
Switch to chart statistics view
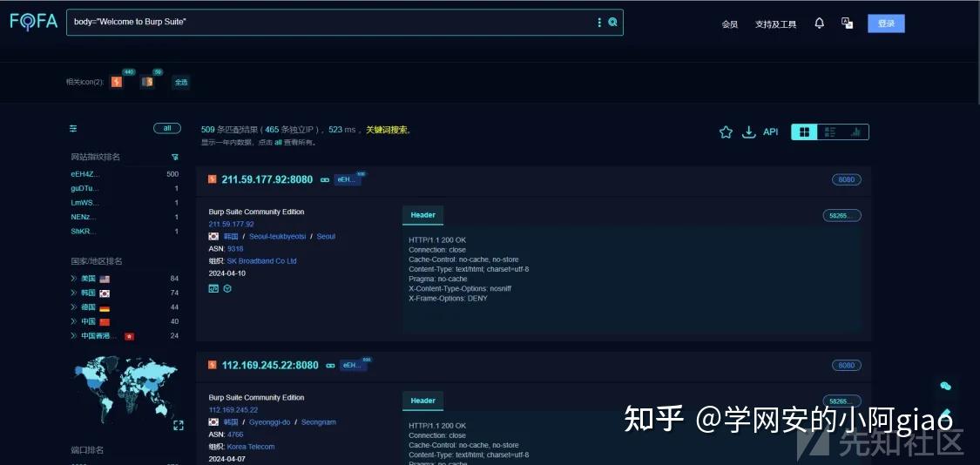(x=855, y=131)
